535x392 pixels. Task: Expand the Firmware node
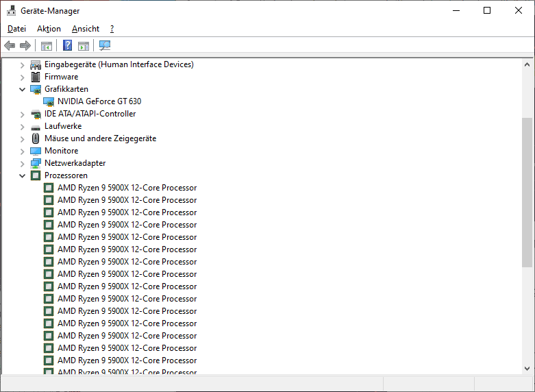click(x=22, y=77)
